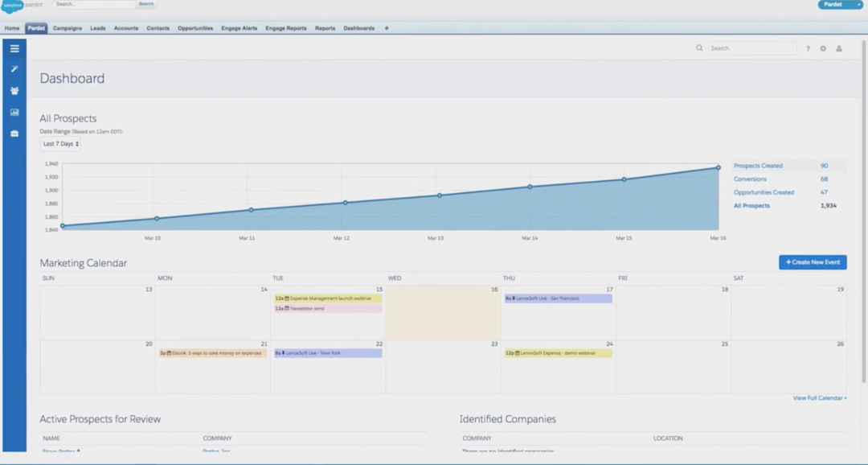Select the Pardot tab
This screenshot has width=868, height=465.
(x=36, y=28)
